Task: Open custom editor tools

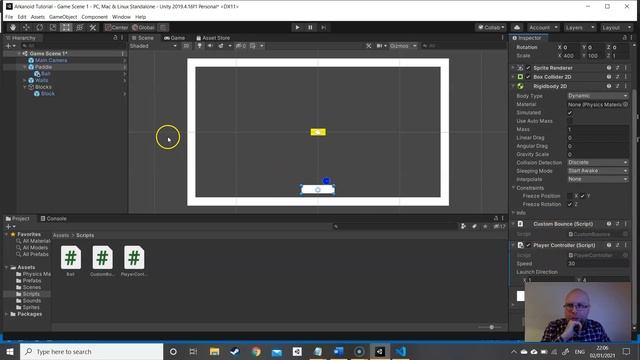Action: coord(93,27)
